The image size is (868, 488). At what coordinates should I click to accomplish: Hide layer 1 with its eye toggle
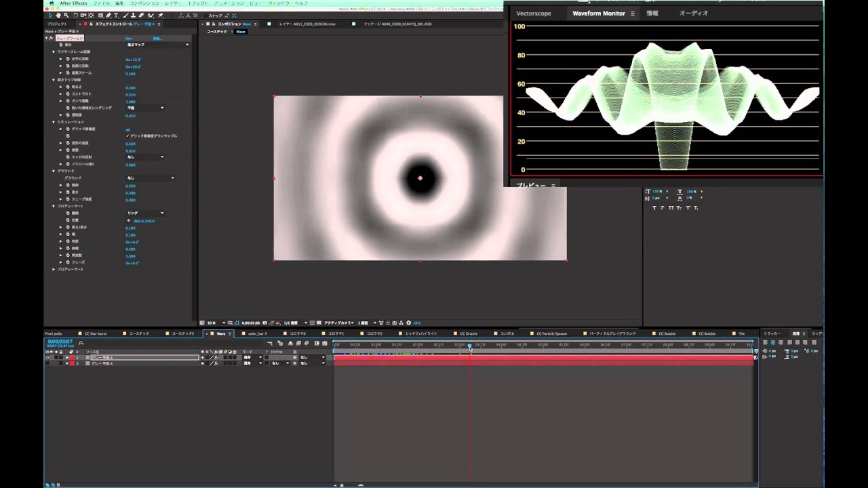[x=47, y=357]
